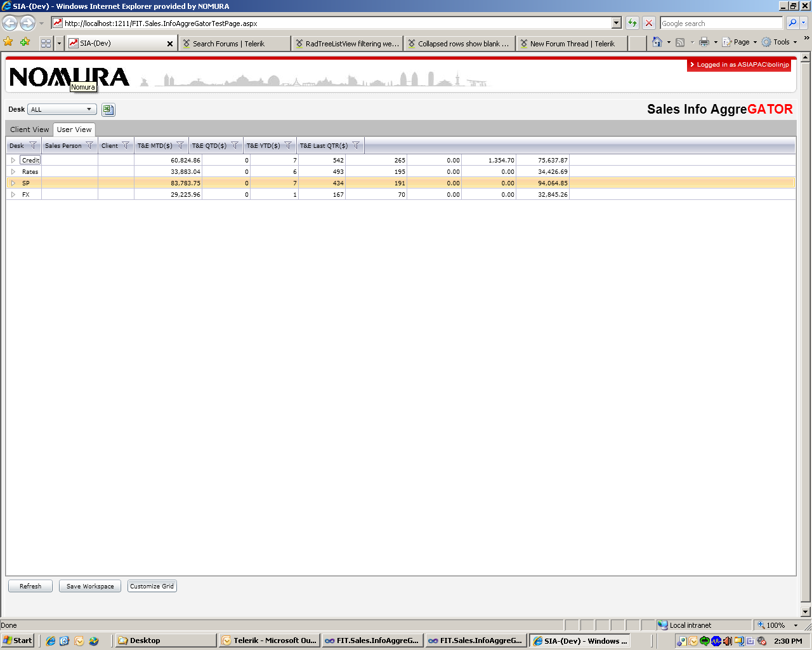Open Favorites Center star icon

coord(8,42)
